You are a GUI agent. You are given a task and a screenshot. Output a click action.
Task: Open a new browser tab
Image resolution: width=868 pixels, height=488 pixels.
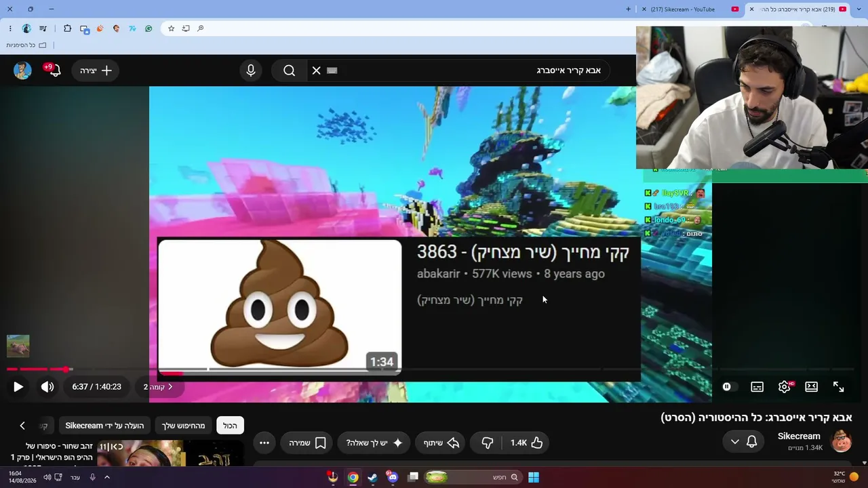click(x=629, y=9)
